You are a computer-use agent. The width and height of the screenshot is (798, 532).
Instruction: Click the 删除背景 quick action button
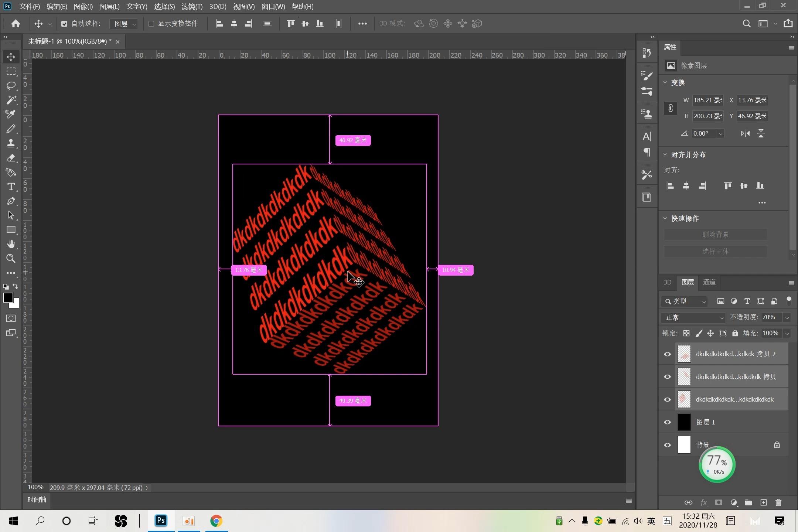(716, 234)
